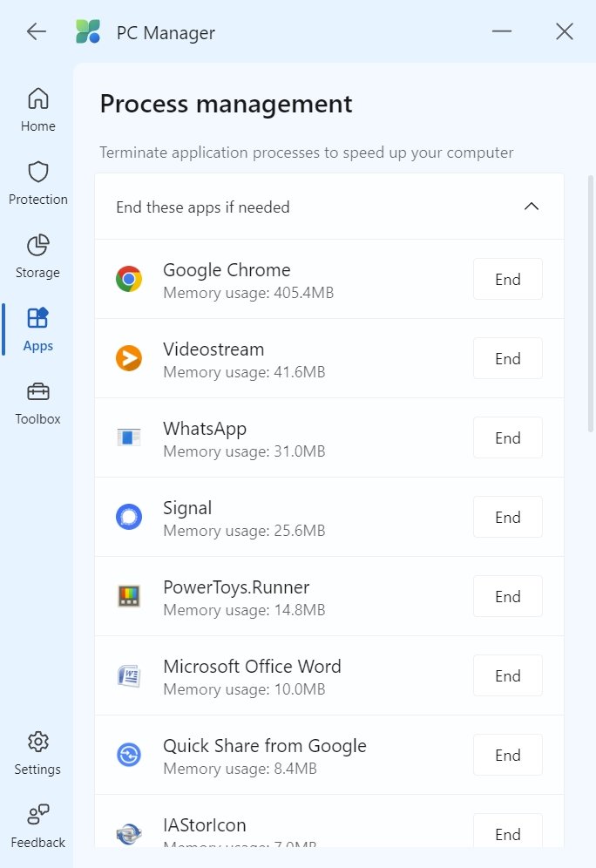Click the PC Manager logo icon
596x868 pixels.
tap(88, 32)
